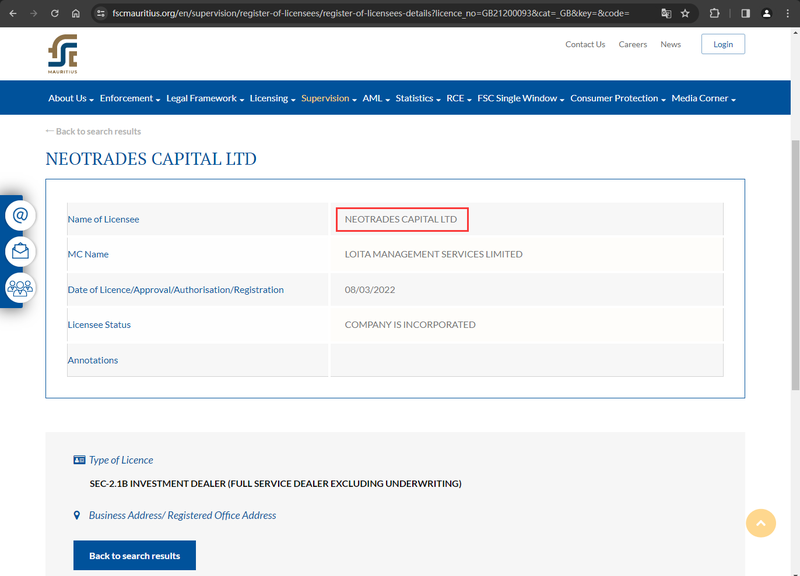This screenshot has width=800, height=576.
Task: Click the browser back arrow
Action: [13, 13]
